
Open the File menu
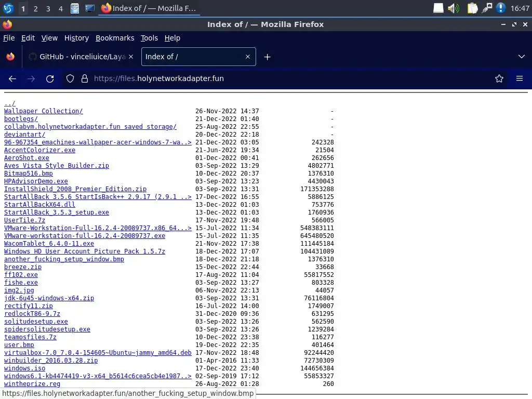[x=9, y=38]
